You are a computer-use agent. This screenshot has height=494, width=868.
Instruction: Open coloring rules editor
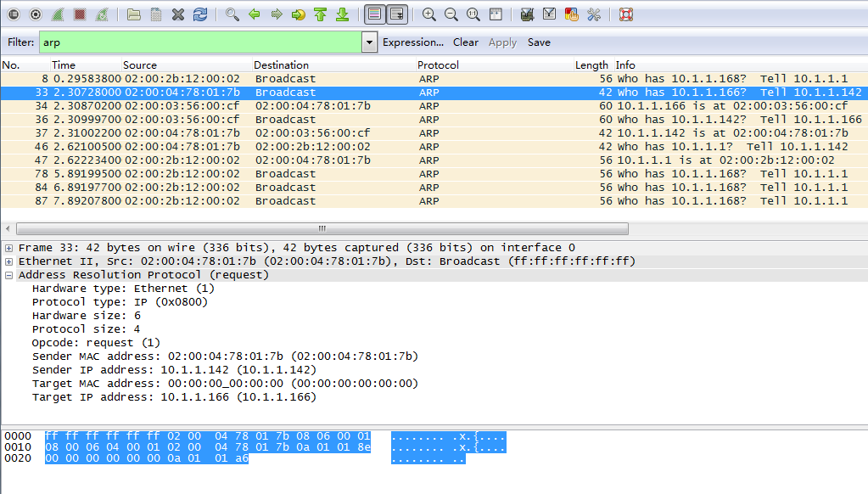(x=571, y=14)
